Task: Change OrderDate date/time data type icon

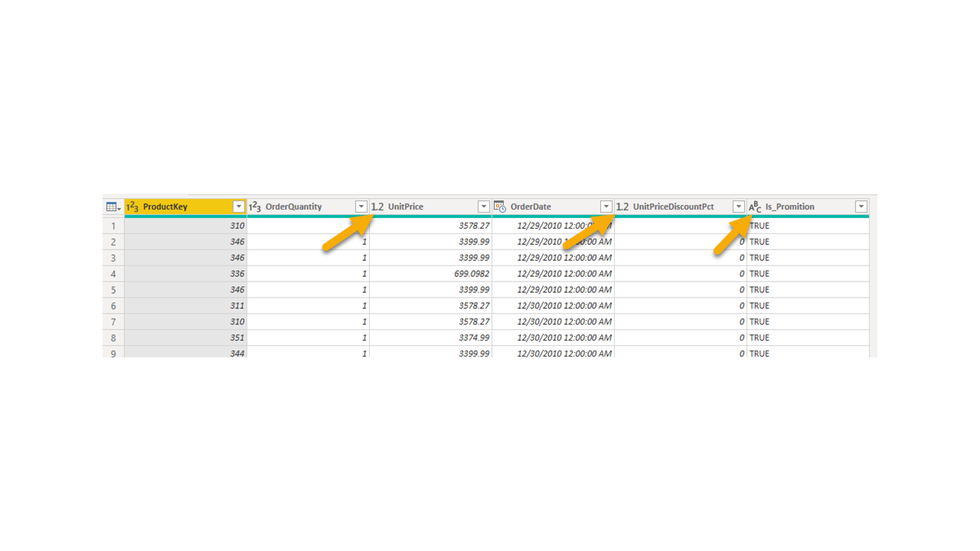Action: pyautogui.click(x=500, y=207)
